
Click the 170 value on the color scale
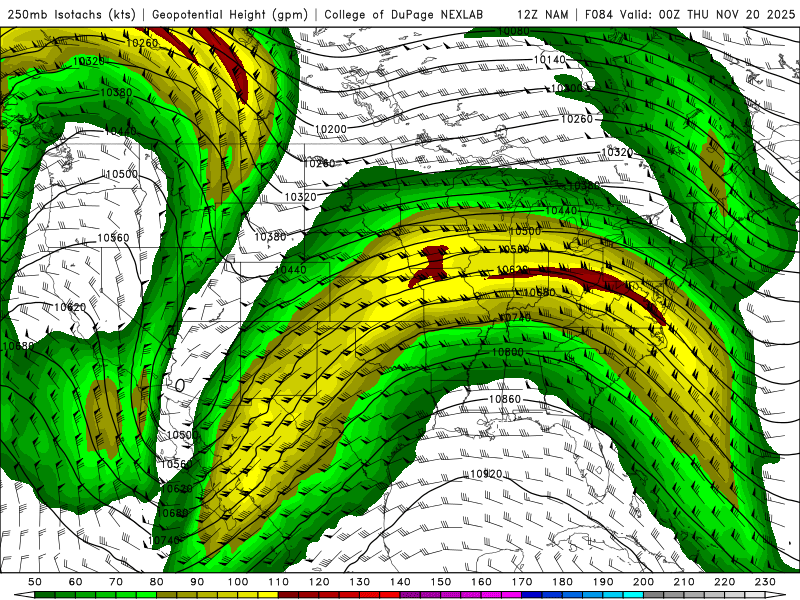point(522,582)
